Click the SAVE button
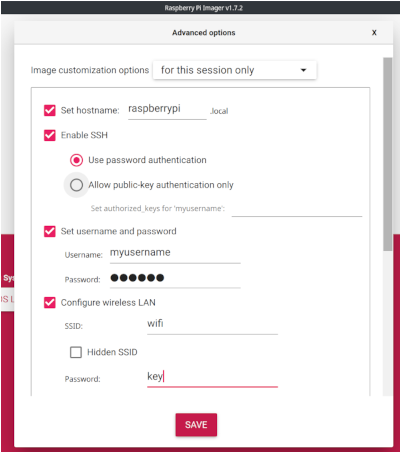The width and height of the screenshot is (400, 452). click(x=196, y=425)
